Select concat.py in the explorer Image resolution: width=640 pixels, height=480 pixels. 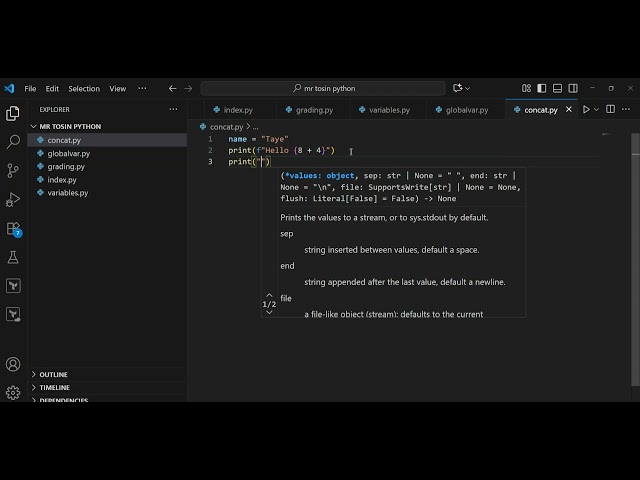[108, 140]
